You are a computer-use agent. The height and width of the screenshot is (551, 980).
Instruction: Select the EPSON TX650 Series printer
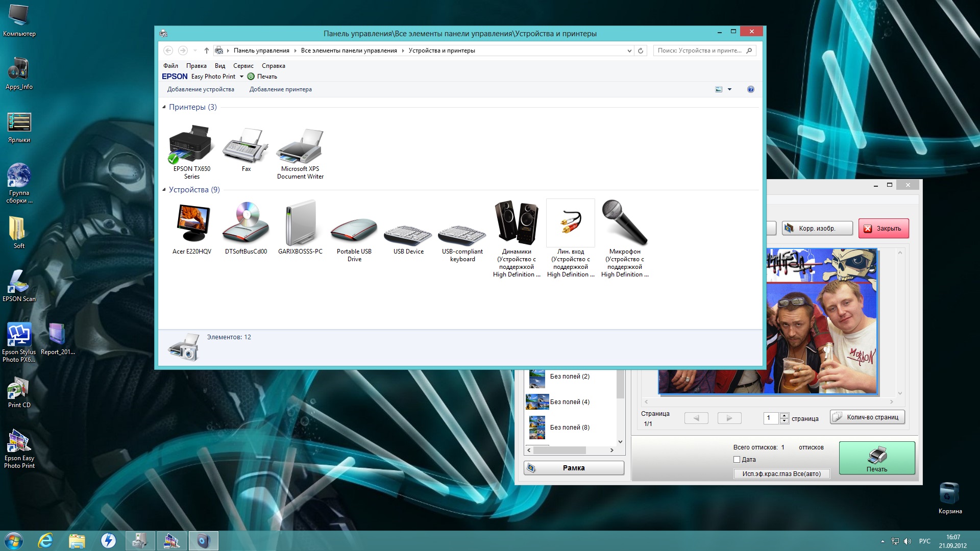tap(191, 152)
